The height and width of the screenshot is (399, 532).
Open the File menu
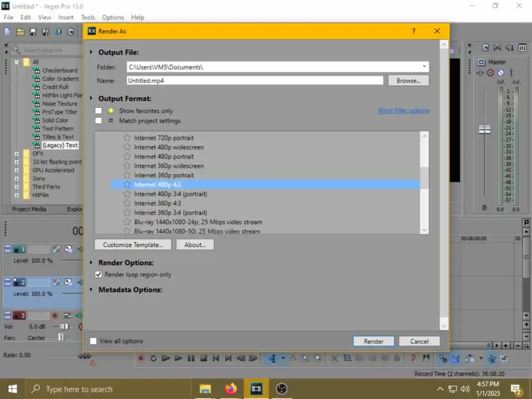(x=8, y=17)
